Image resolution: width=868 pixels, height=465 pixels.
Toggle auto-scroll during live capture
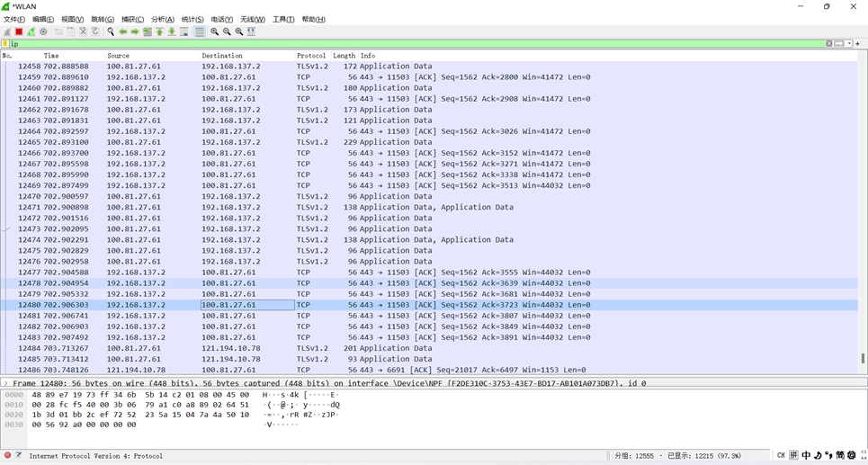183,31
